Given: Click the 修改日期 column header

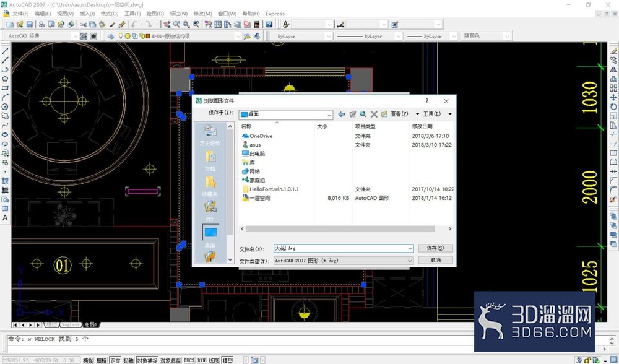Looking at the screenshot, I should tap(422, 126).
